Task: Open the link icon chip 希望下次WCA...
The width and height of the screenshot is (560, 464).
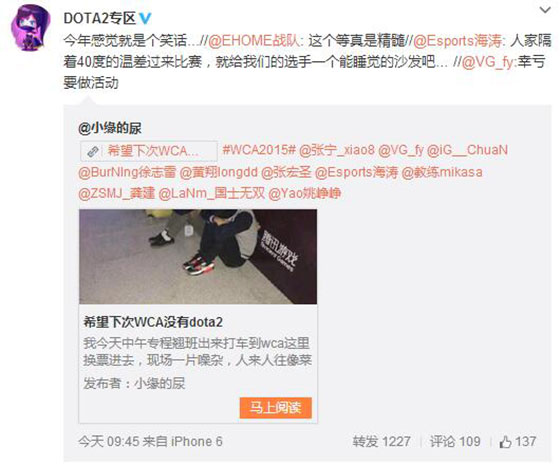Action: (x=149, y=151)
